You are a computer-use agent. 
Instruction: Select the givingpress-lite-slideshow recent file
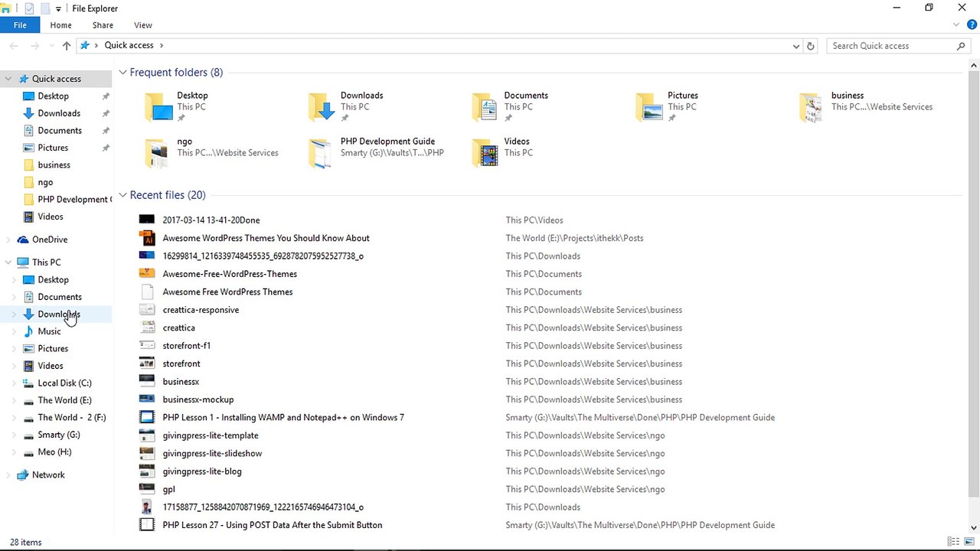pos(212,454)
